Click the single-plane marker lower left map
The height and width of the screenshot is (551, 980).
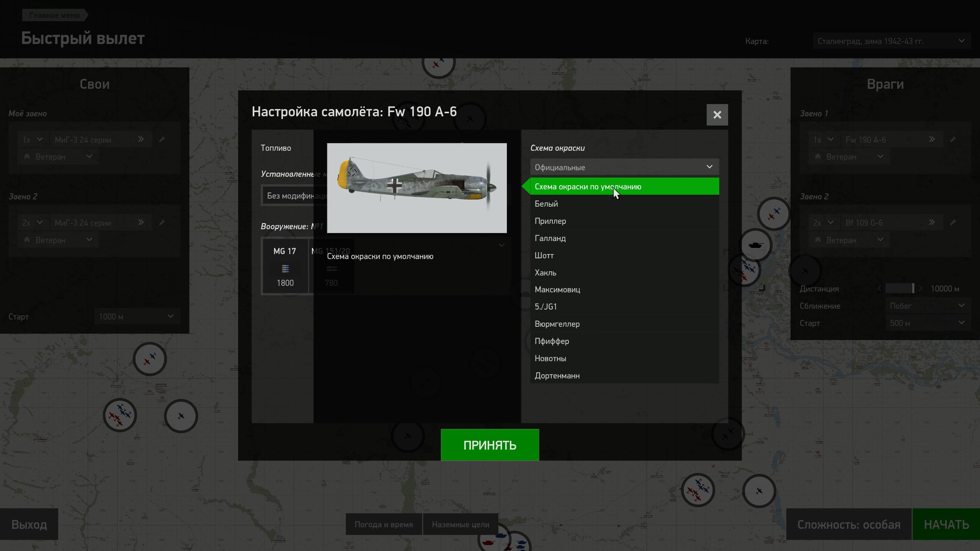pos(181,416)
